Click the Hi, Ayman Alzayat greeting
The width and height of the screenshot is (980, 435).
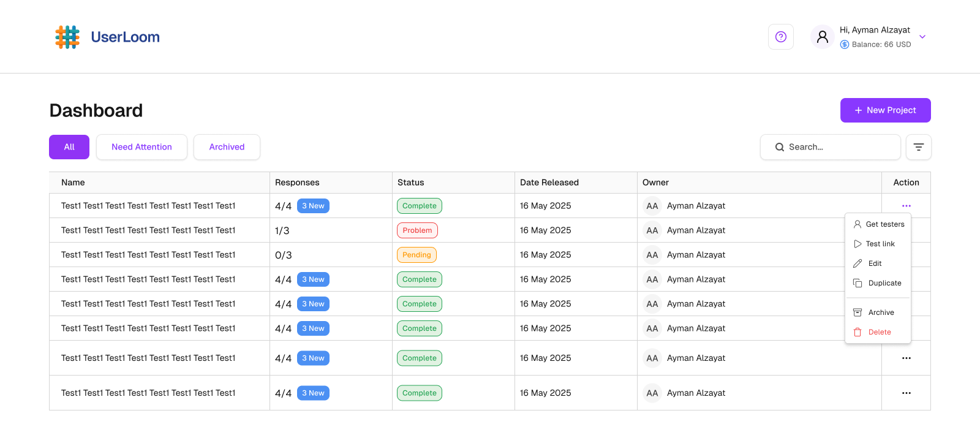[x=875, y=29]
